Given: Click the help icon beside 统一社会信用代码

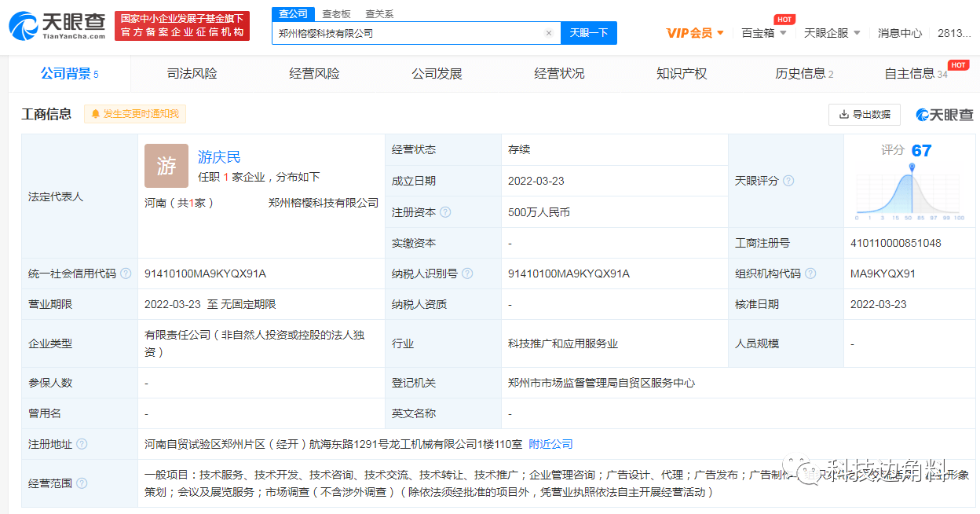Looking at the screenshot, I should click(126, 274).
